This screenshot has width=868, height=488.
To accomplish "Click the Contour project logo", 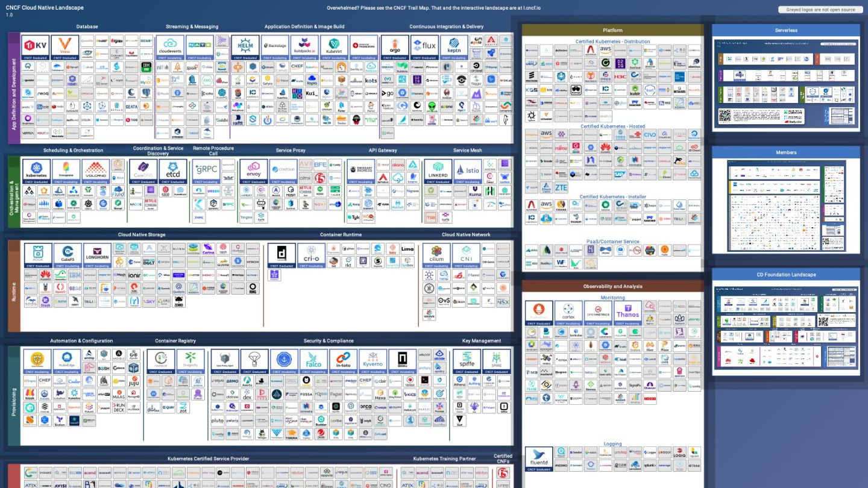I will pos(283,172).
